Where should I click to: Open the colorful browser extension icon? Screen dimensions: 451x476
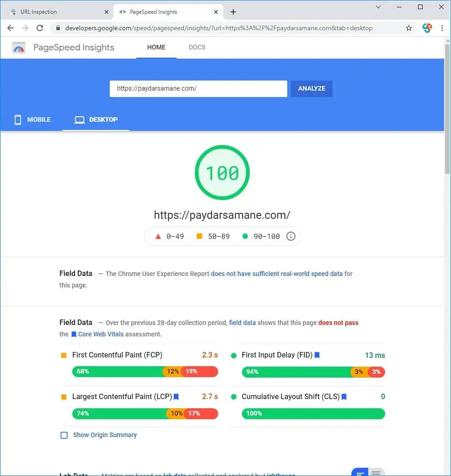tap(427, 28)
